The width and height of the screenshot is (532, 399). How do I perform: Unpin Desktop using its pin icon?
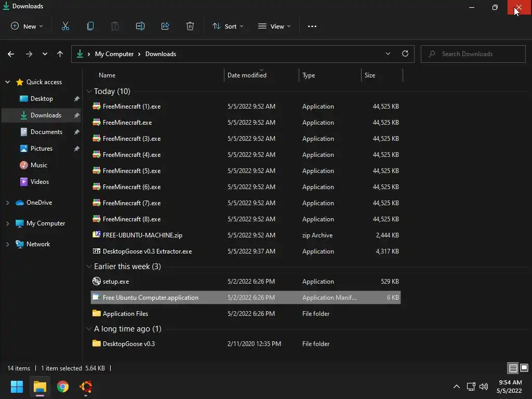[x=77, y=99]
